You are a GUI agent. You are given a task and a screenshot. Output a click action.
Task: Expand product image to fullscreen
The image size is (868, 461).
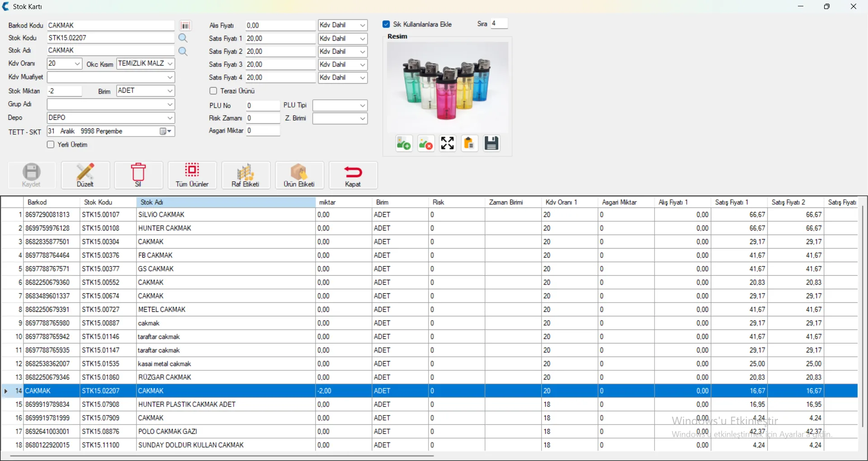(x=448, y=144)
